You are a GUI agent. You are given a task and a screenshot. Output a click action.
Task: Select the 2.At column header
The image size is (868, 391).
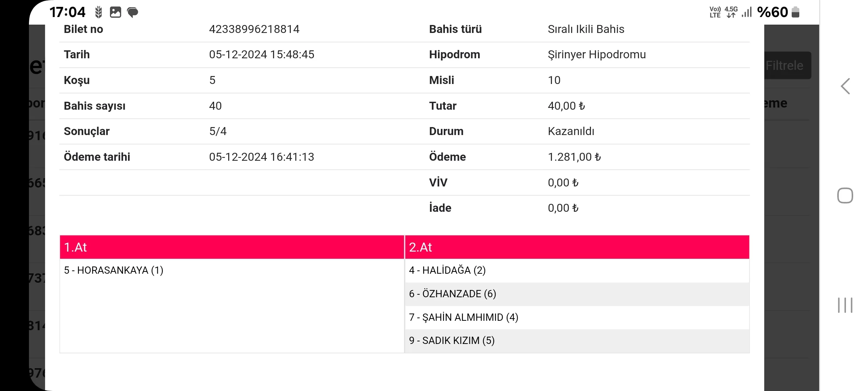tap(577, 247)
